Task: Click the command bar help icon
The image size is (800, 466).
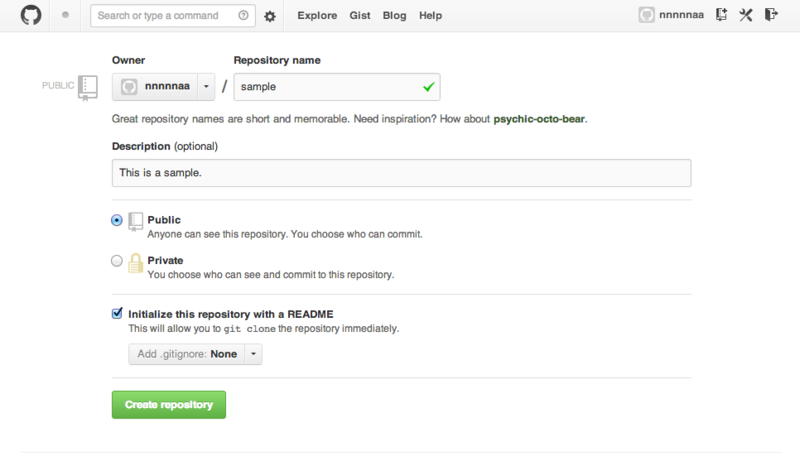Action: coord(244,16)
